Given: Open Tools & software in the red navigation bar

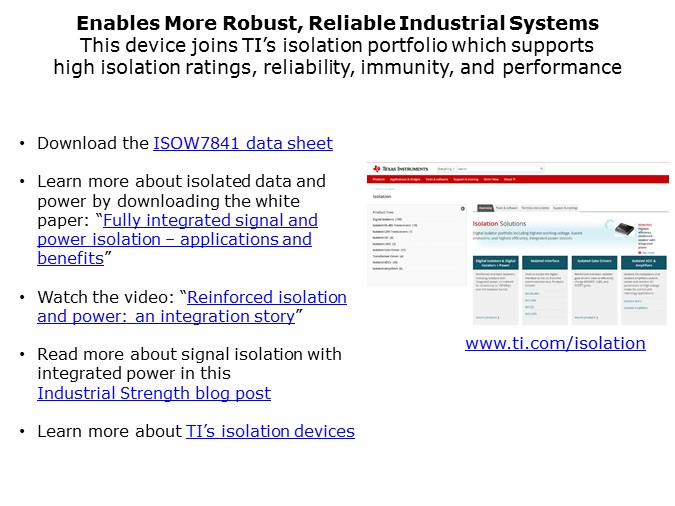Looking at the screenshot, I should [437, 179].
